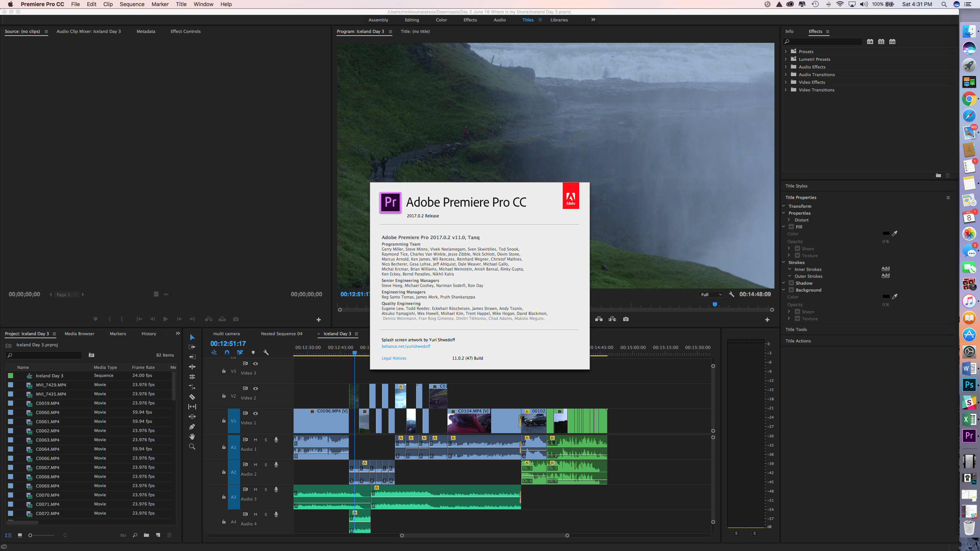980x551 pixels.
Task: Expand the Presets folder
Action: click(786, 51)
